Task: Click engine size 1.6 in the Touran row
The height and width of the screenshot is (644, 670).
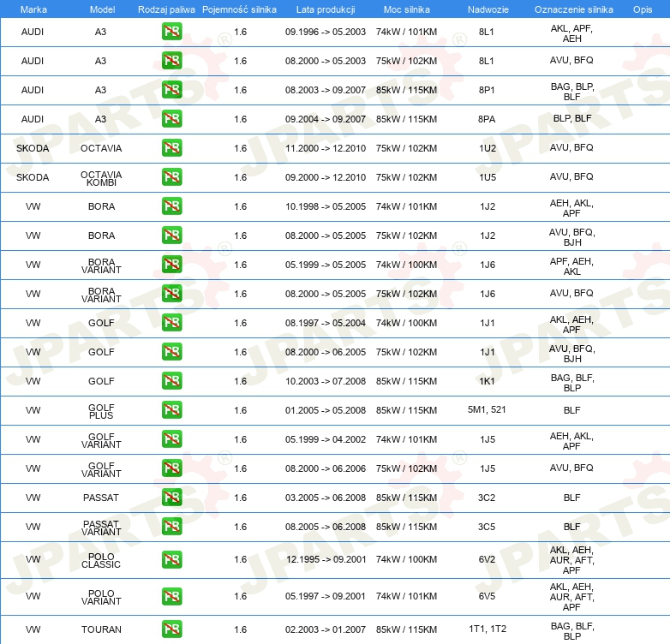Action: pos(241,629)
